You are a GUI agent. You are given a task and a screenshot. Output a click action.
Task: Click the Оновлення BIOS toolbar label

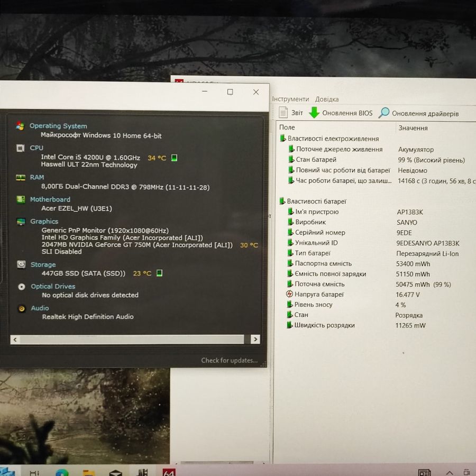pyautogui.click(x=347, y=113)
